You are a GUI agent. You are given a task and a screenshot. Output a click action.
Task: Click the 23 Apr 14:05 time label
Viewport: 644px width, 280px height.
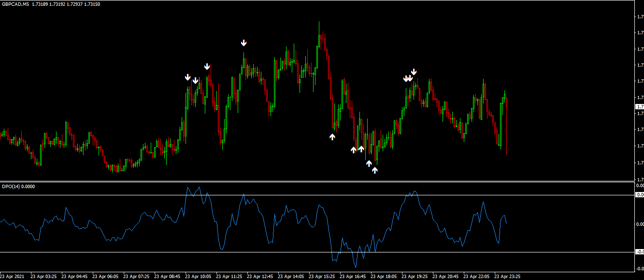[x=291, y=277]
